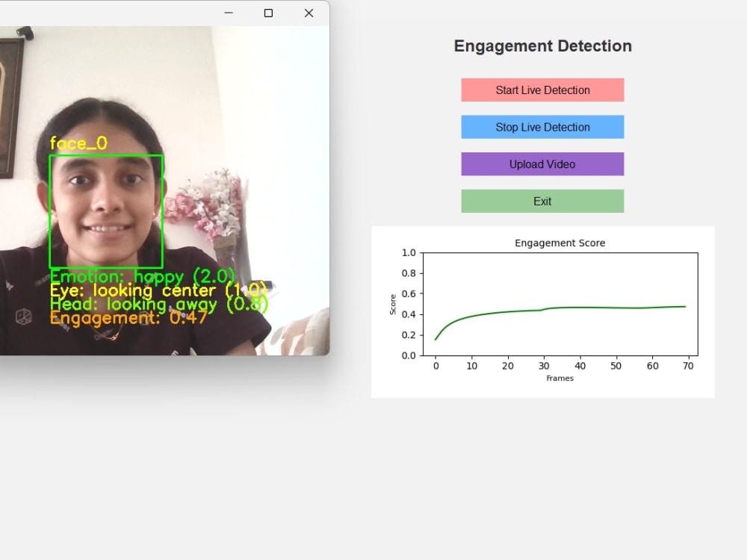Open the Upload Video dialog
Screen dimensions: 747x560
point(542,164)
